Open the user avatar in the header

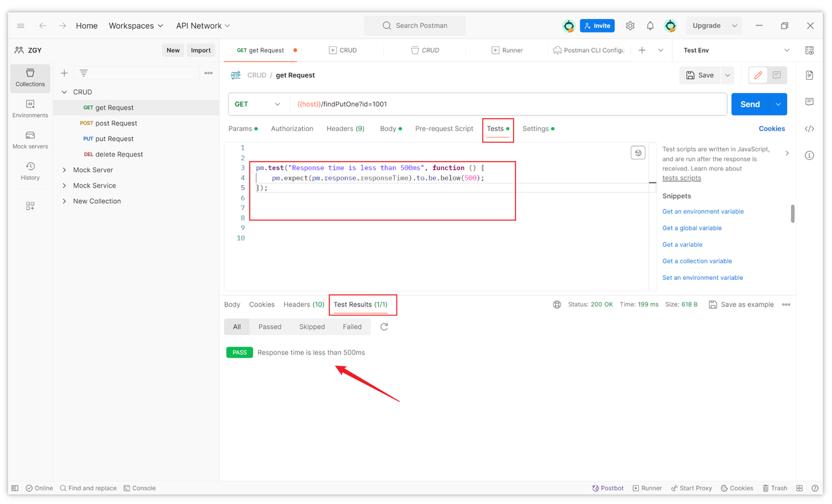(x=670, y=26)
